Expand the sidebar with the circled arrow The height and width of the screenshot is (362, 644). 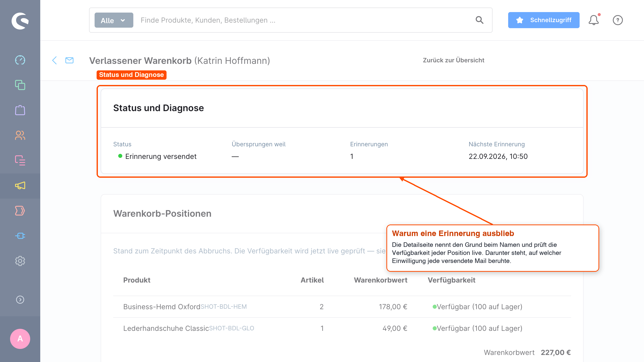(20, 300)
